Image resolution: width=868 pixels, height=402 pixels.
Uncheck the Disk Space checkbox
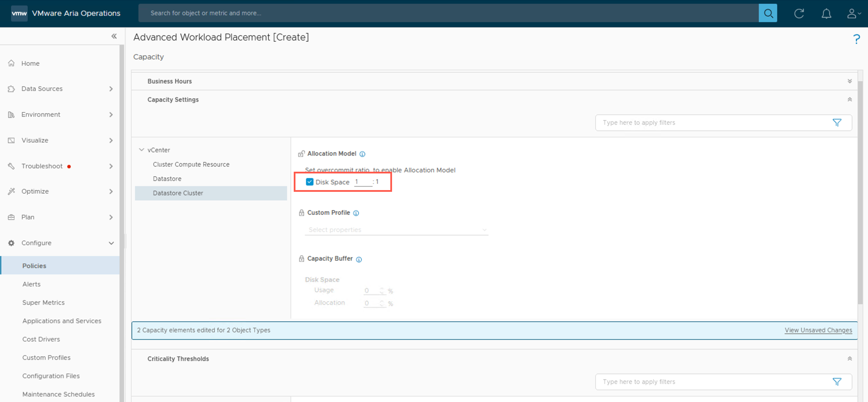(x=309, y=182)
